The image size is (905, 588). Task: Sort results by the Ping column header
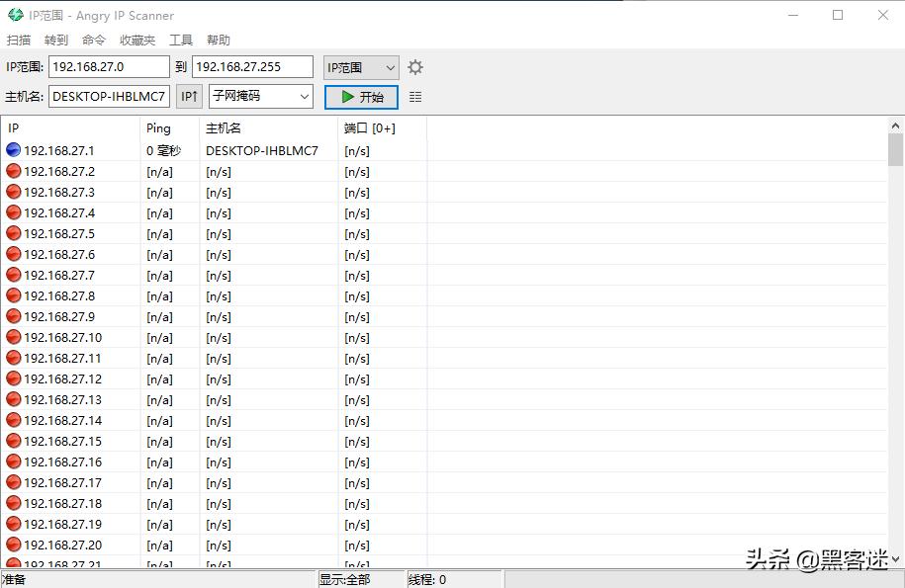click(158, 127)
